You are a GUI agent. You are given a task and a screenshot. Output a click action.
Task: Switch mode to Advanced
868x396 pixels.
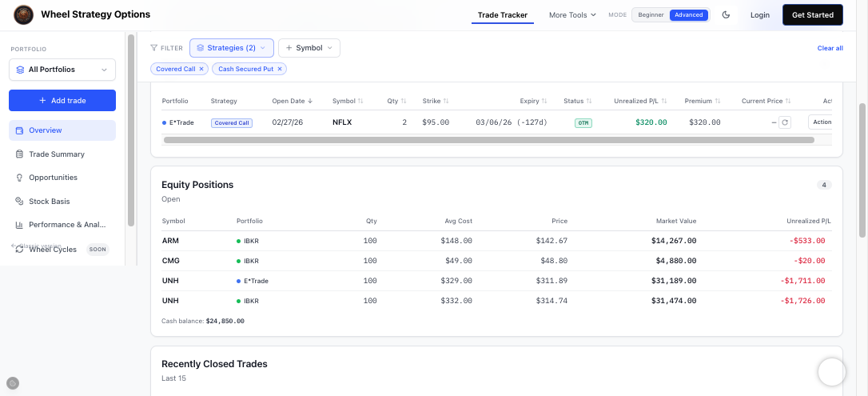tap(689, 15)
